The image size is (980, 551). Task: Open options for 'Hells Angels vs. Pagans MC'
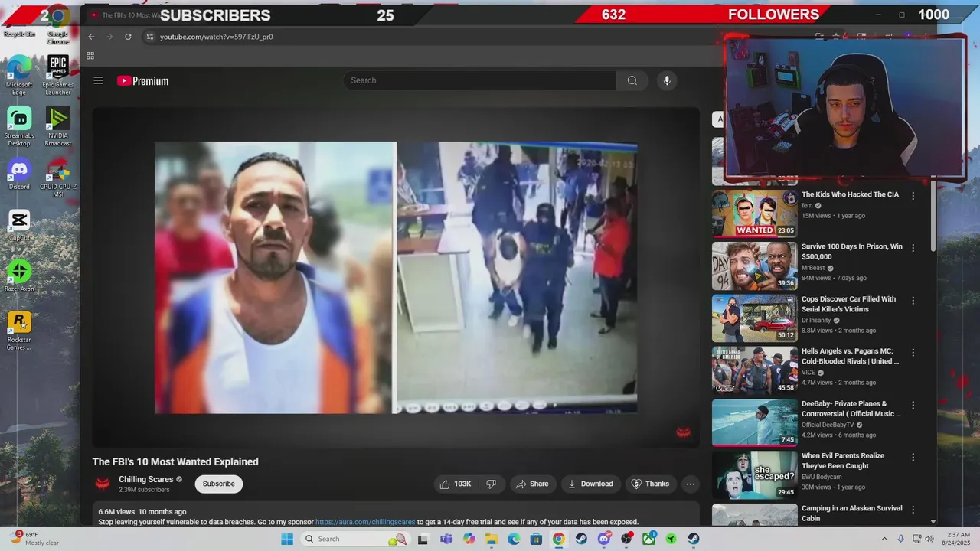pos(913,353)
